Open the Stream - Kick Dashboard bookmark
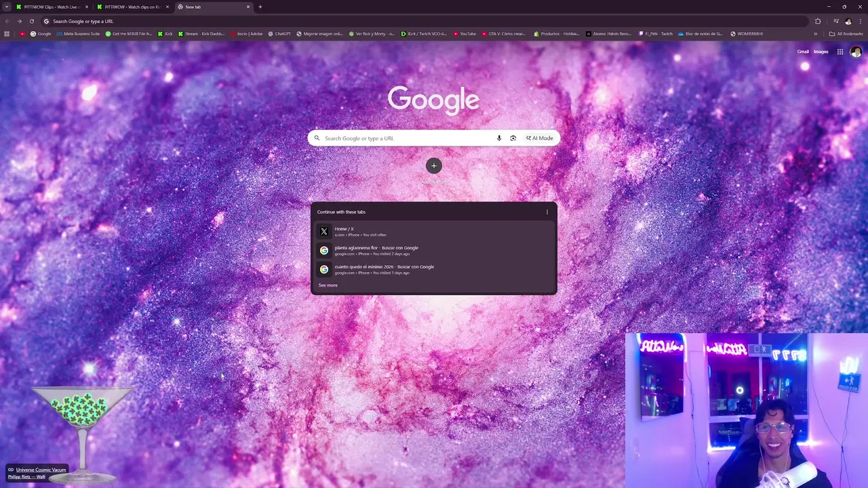Viewport: 868px width, 488px height. [201, 34]
